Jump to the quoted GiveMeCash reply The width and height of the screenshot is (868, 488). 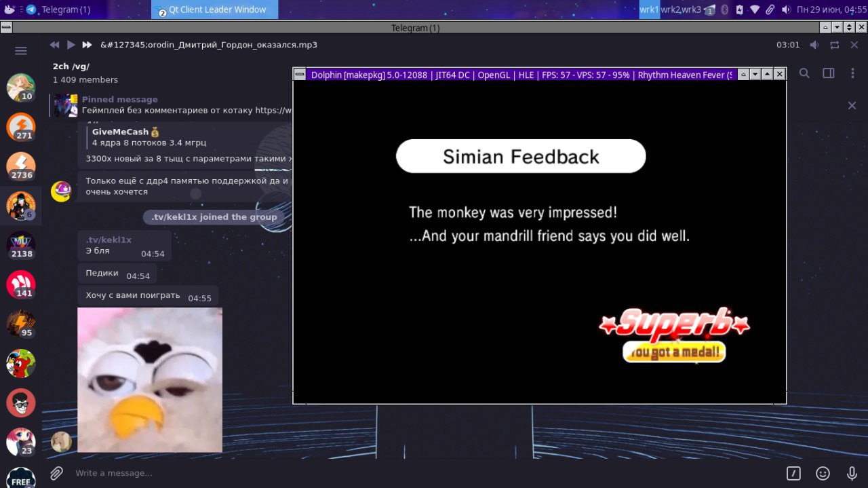coord(190,137)
